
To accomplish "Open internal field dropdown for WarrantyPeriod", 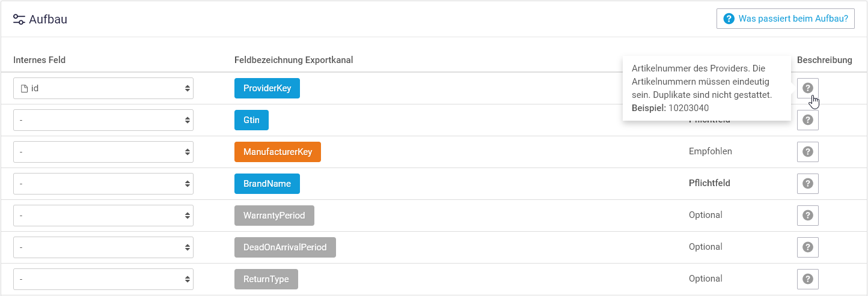I will click(x=103, y=216).
